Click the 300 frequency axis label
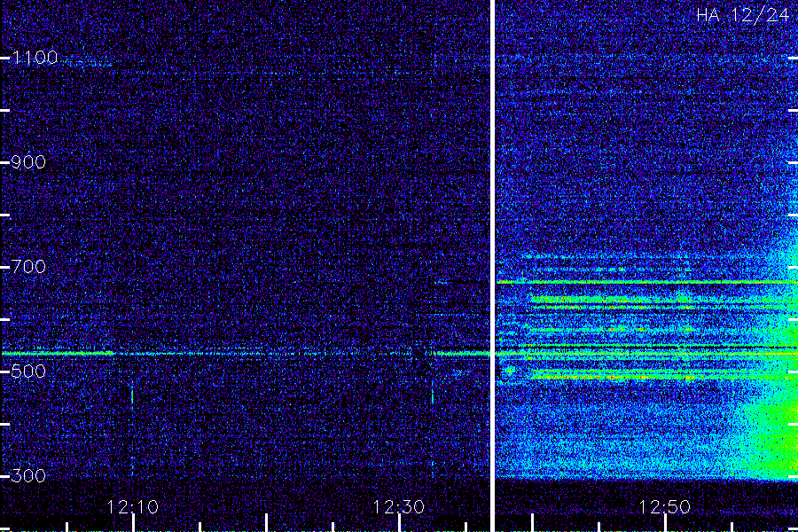 pos(28,476)
